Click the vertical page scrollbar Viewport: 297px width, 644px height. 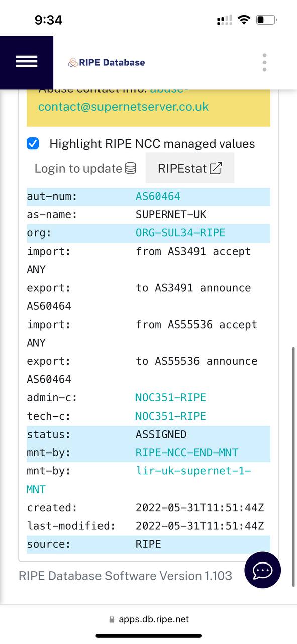pos(293,466)
